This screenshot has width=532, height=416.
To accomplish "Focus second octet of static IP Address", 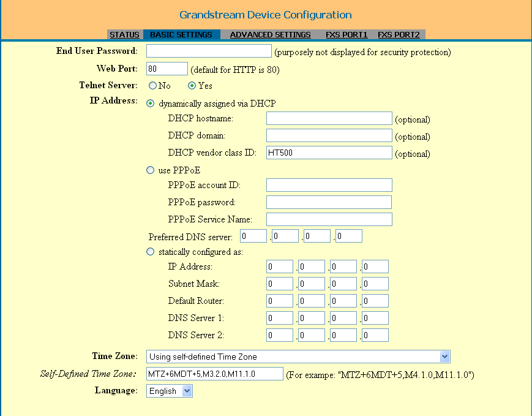I will tap(312, 267).
